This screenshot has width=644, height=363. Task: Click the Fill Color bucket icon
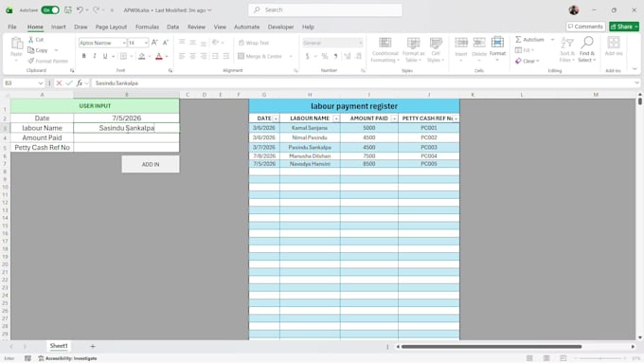pyautogui.click(x=142, y=56)
